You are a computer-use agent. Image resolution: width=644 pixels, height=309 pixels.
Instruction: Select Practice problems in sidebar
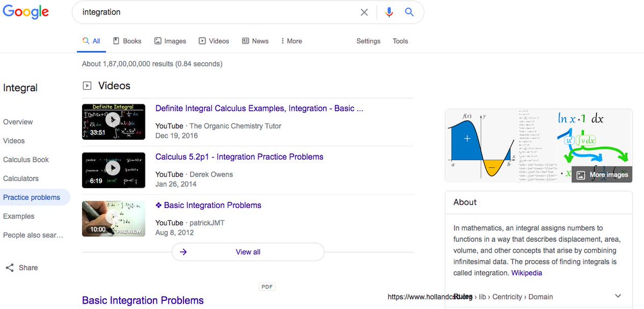(32, 197)
